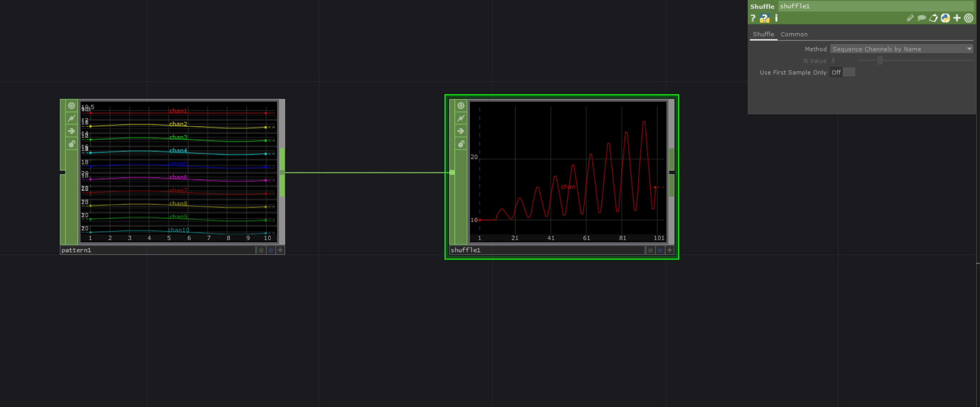This screenshot has height=407, width=980.
Task: Switch to the Common tab
Action: [793, 34]
